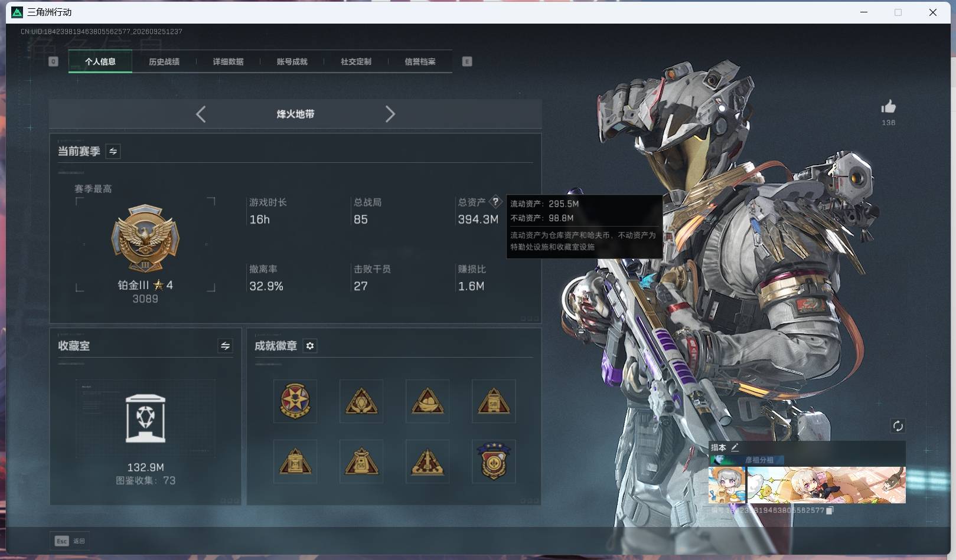Screen dimensions: 956x560
Task: Select the triangle badge numbered 58
Action: [494, 401]
